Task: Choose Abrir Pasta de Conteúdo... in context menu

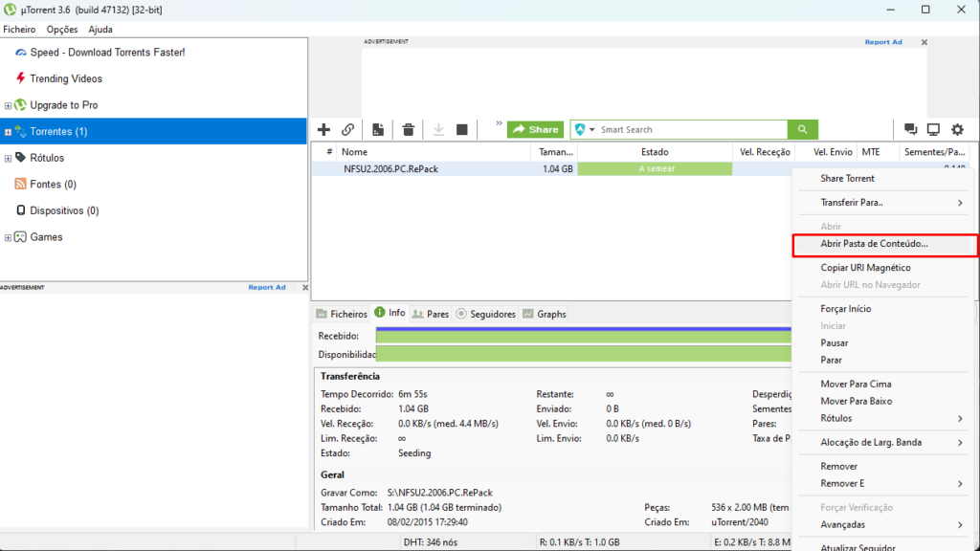Action: 885,244
